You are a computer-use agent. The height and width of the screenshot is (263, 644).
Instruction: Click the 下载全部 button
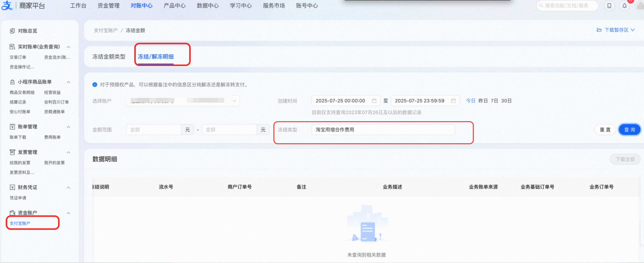point(625,159)
